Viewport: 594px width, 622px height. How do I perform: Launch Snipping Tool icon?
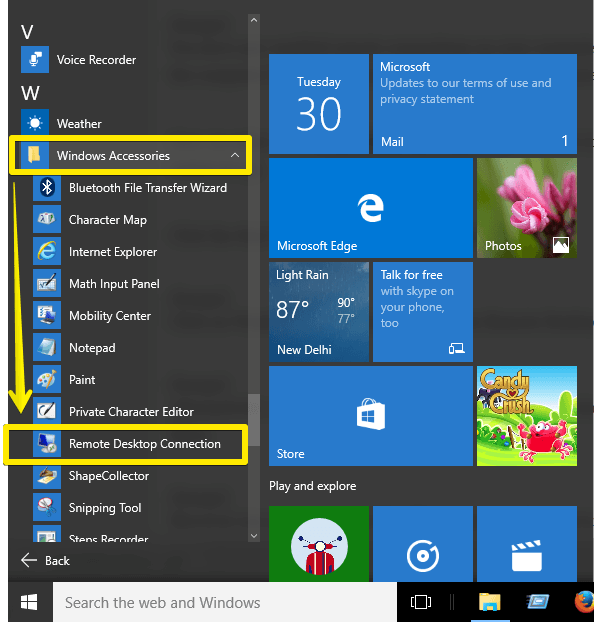pos(47,507)
